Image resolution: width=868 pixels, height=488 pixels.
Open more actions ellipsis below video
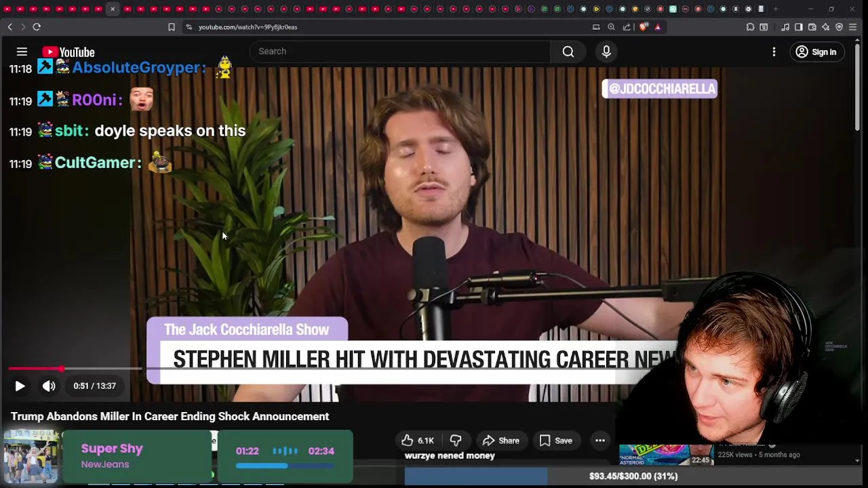pyautogui.click(x=600, y=441)
